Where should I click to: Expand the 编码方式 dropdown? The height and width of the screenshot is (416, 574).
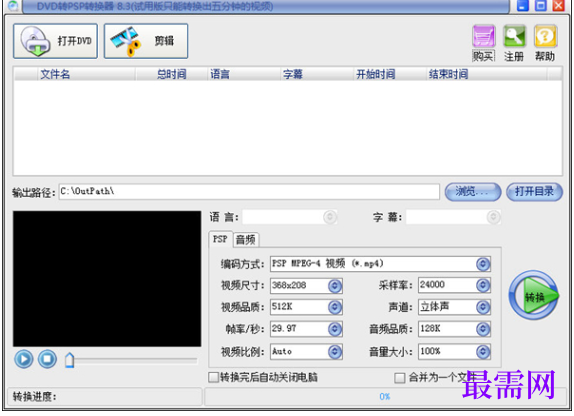(483, 264)
